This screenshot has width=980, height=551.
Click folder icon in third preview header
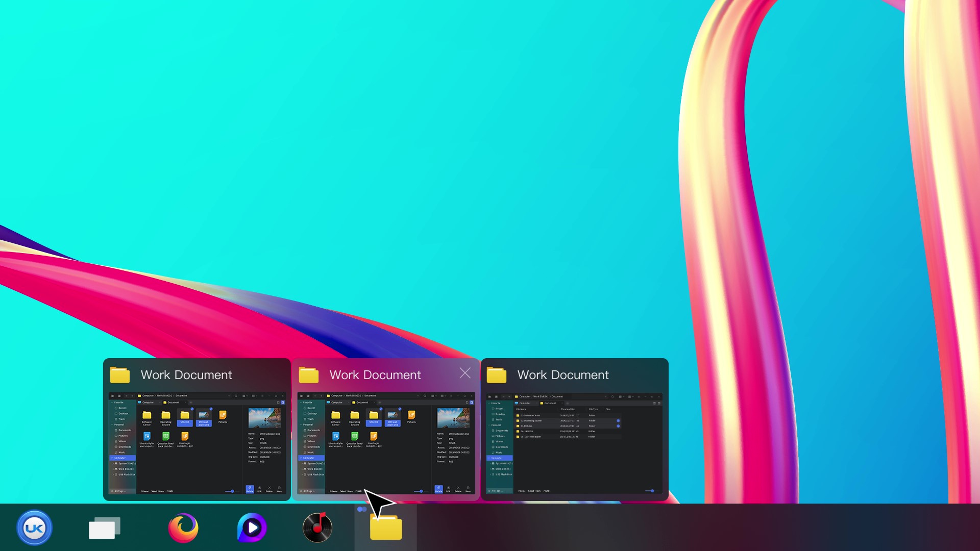(497, 375)
